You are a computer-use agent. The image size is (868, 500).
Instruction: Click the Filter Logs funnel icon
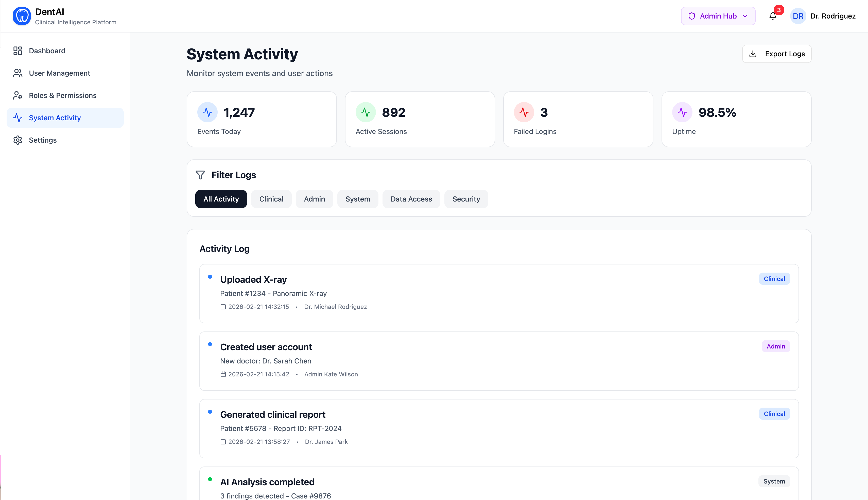[x=200, y=175]
